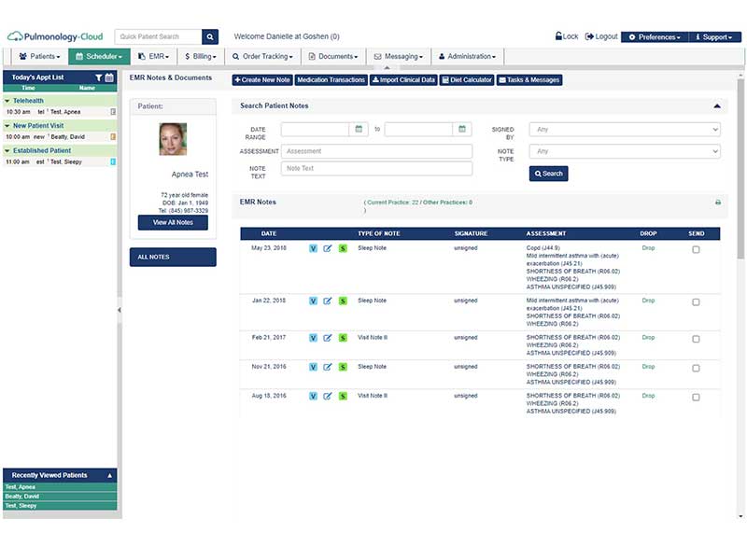Open the Signed By dropdown
Screen dimensions: 747x560
point(625,130)
